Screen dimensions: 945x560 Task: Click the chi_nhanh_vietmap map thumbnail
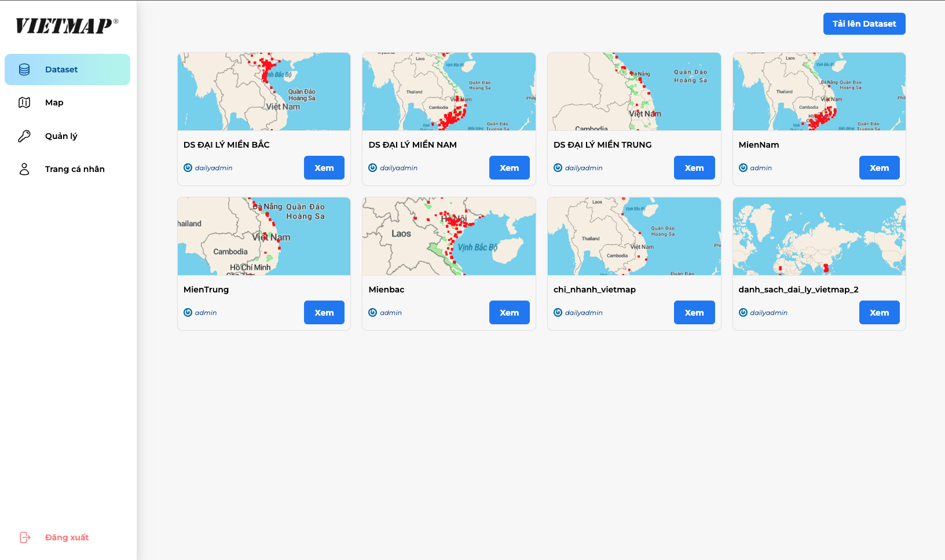(634, 236)
